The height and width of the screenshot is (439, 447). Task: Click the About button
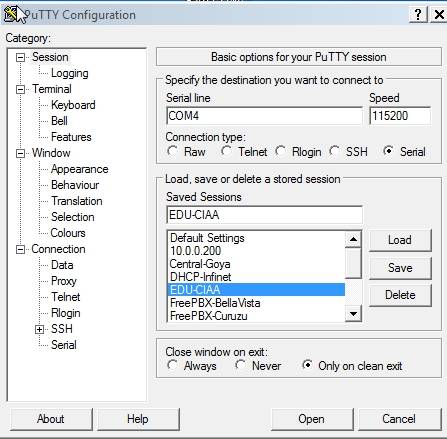tap(51, 419)
